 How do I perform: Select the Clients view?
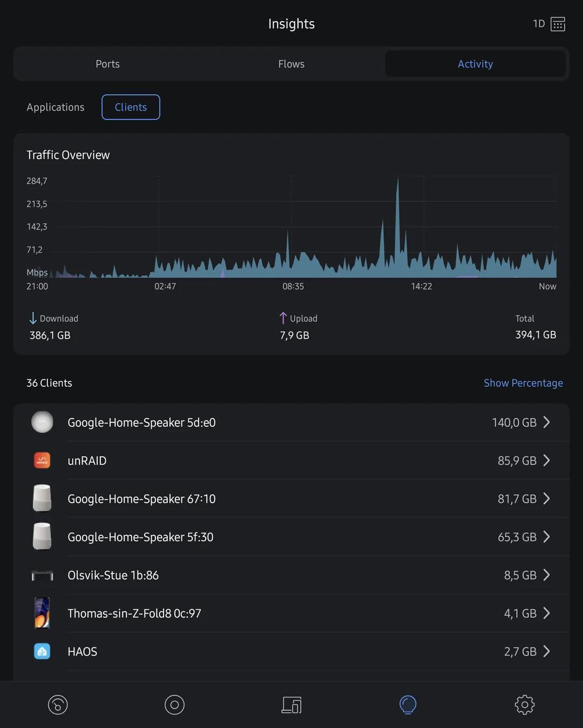pyautogui.click(x=131, y=107)
